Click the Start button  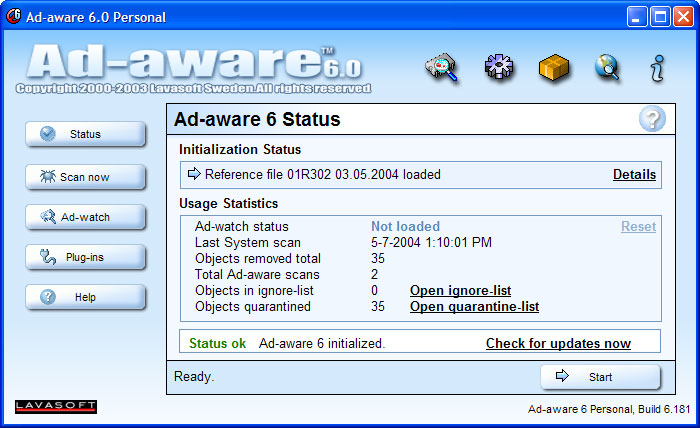(x=600, y=377)
